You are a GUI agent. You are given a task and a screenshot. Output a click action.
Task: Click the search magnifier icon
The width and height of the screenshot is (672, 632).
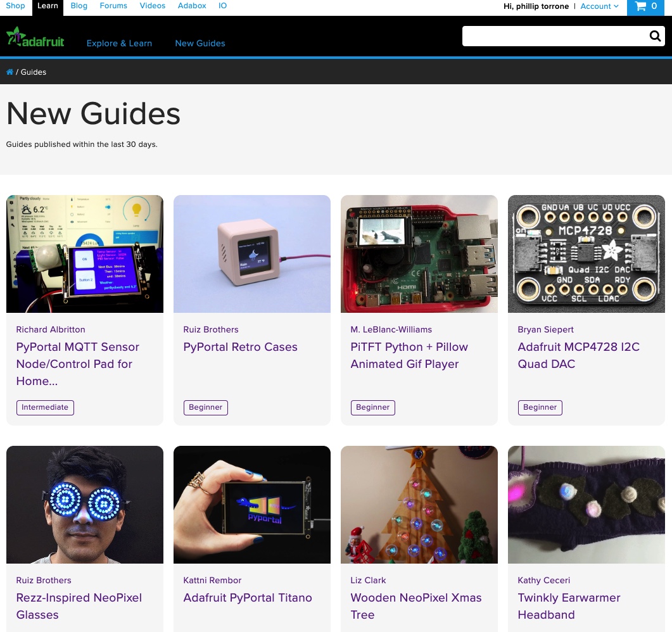[655, 36]
